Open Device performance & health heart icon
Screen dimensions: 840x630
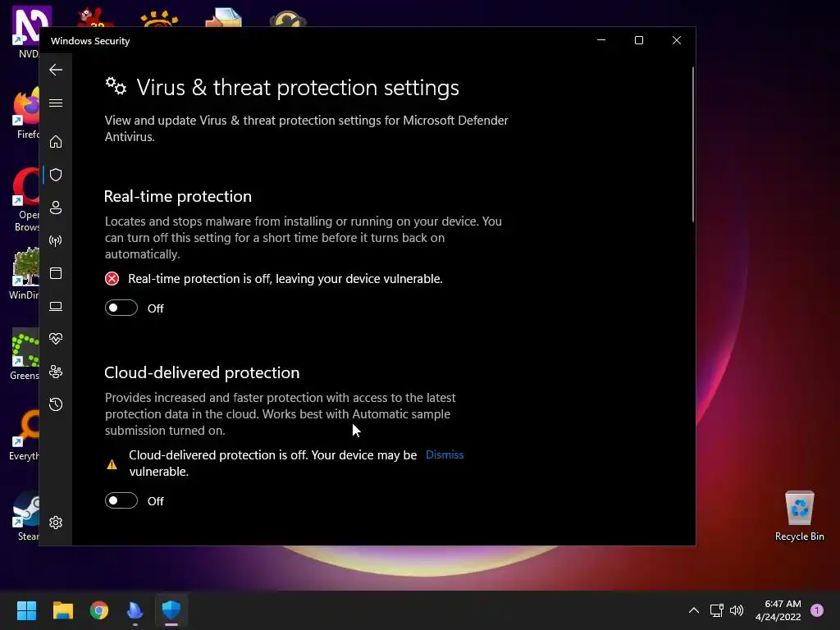[x=56, y=339]
